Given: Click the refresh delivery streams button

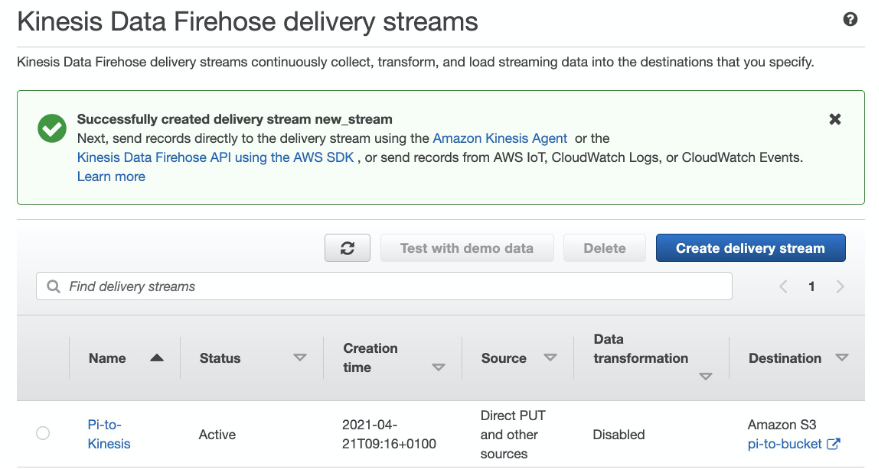Looking at the screenshot, I should click(x=347, y=248).
